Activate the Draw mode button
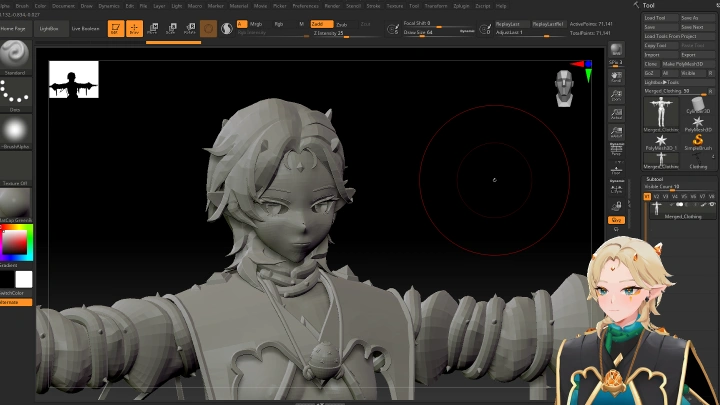The width and height of the screenshot is (720, 405). [x=134, y=28]
